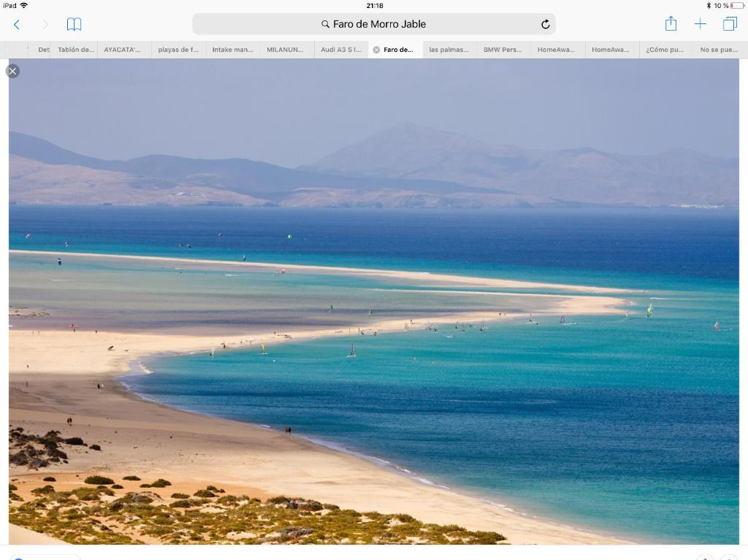Select the BMW Pers... tab
Screen dimensions: 748x560
pyautogui.click(x=503, y=50)
